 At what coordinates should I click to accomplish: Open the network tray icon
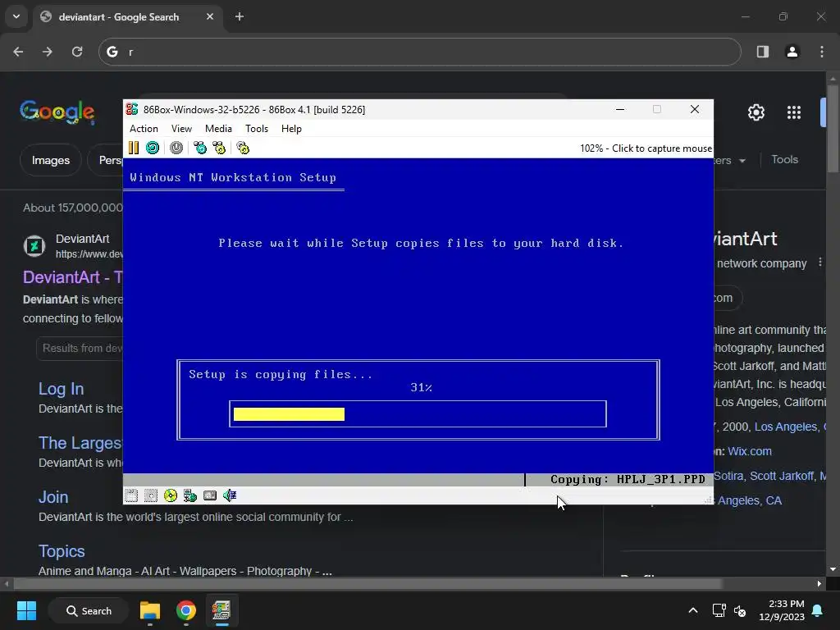click(719, 610)
